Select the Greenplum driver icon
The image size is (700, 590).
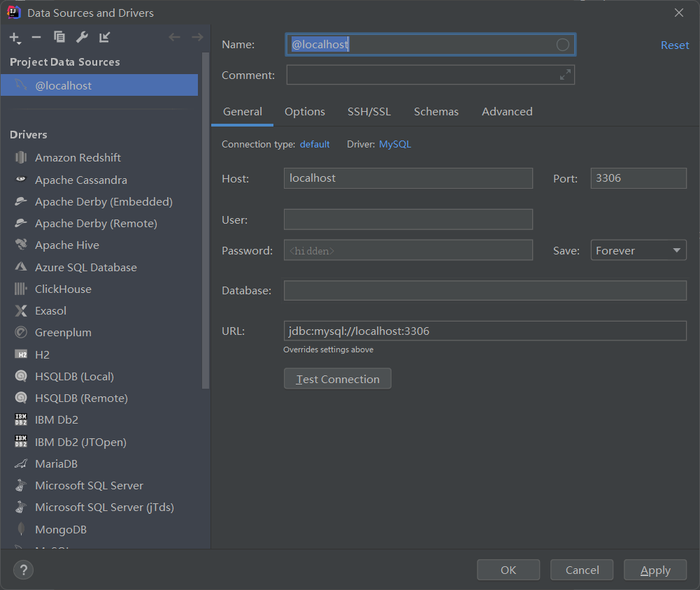coord(20,332)
